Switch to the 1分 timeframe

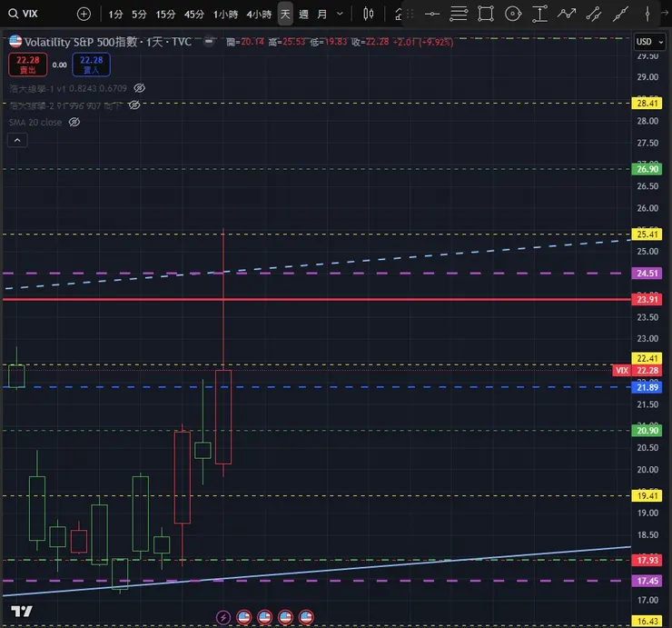115,15
